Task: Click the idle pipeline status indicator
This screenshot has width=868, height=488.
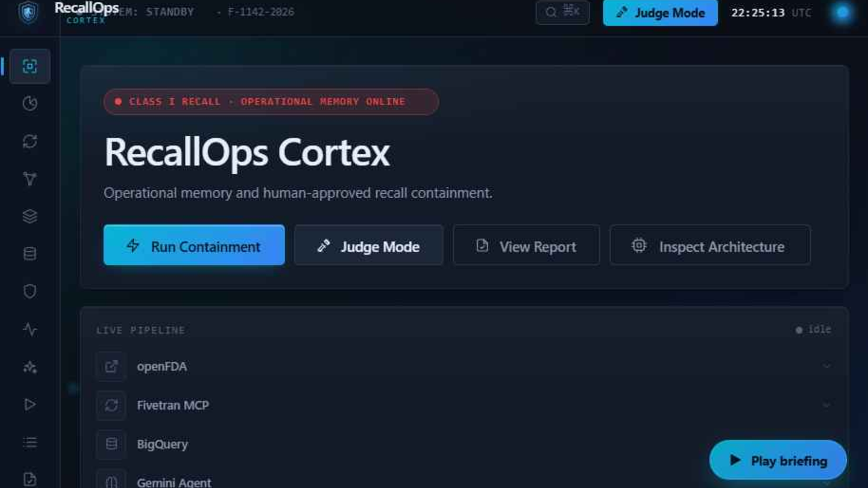Action: pyautogui.click(x=813, y=330)
